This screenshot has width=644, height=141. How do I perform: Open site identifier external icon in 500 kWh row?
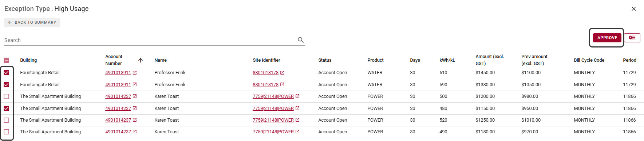(x=297, y=96)
